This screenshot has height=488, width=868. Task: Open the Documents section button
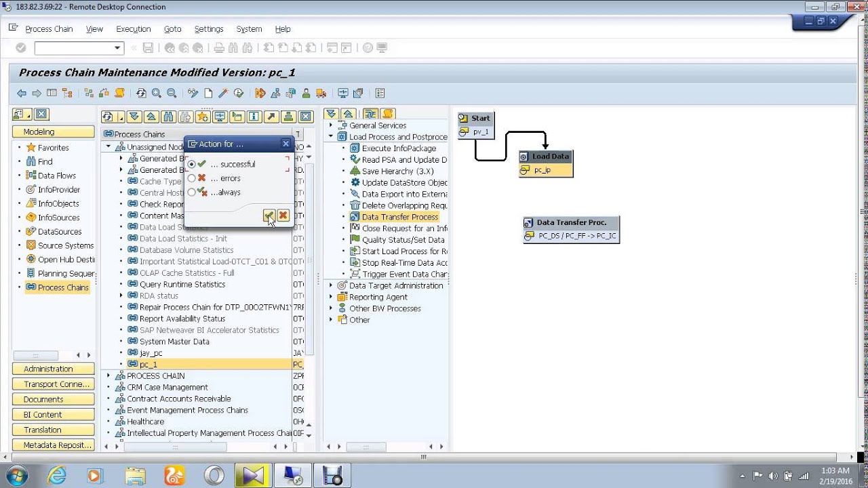(54, 399)
